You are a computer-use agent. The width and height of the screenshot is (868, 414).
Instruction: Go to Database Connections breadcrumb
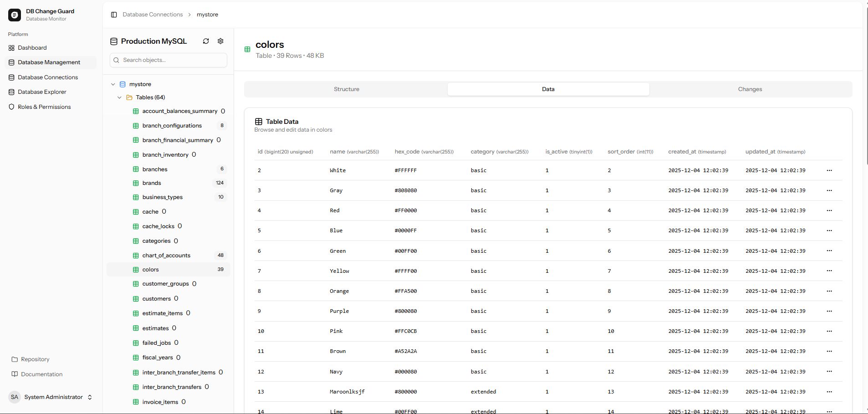[153, 15]
